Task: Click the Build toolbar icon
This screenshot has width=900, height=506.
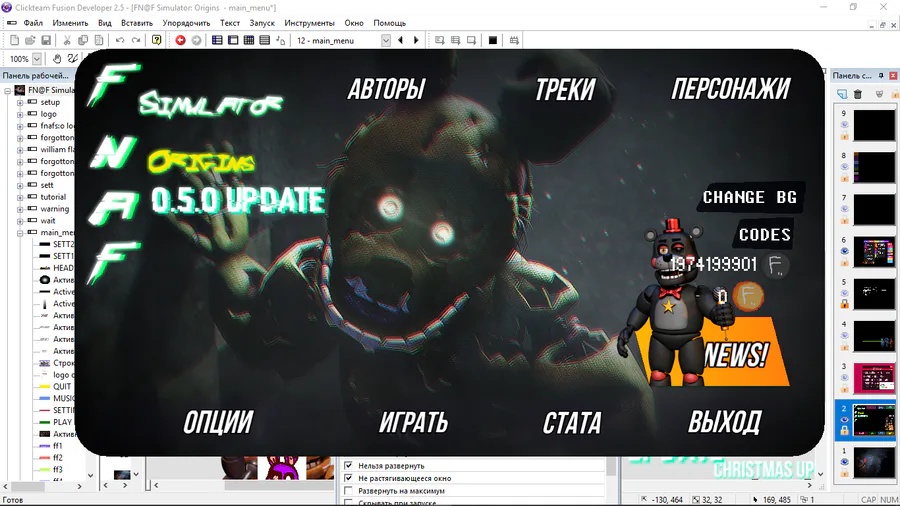Action: click(514, 40)
